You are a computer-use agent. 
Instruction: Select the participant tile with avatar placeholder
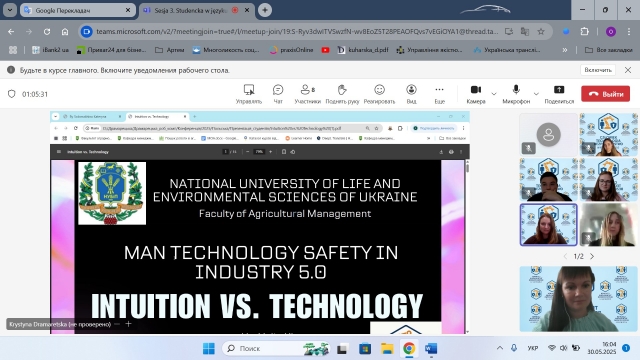click(x=548, y=134)
